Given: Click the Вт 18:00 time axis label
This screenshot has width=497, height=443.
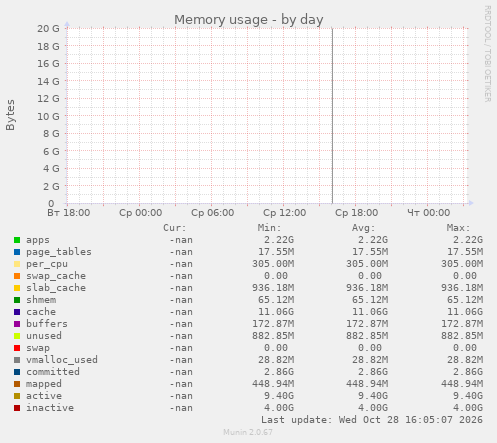Looking at the screenshot, I should [69, 213].
